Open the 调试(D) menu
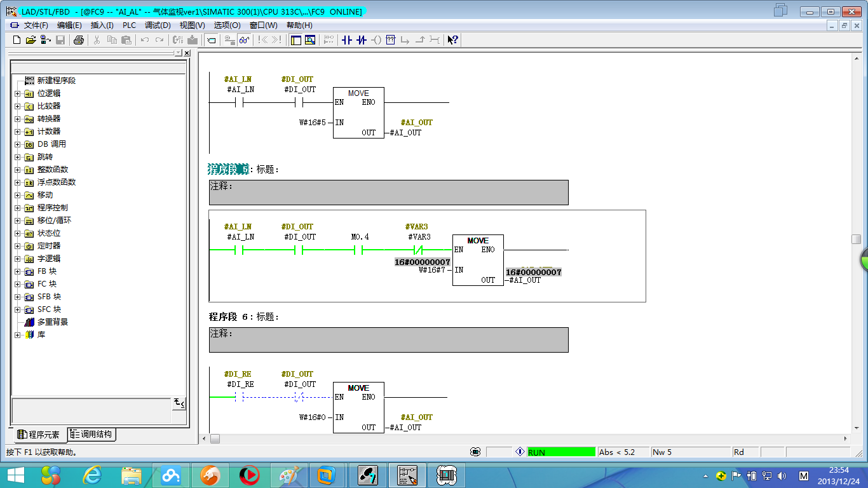The image size is (868, 488). pyautogui.click(x=158, y=25)
